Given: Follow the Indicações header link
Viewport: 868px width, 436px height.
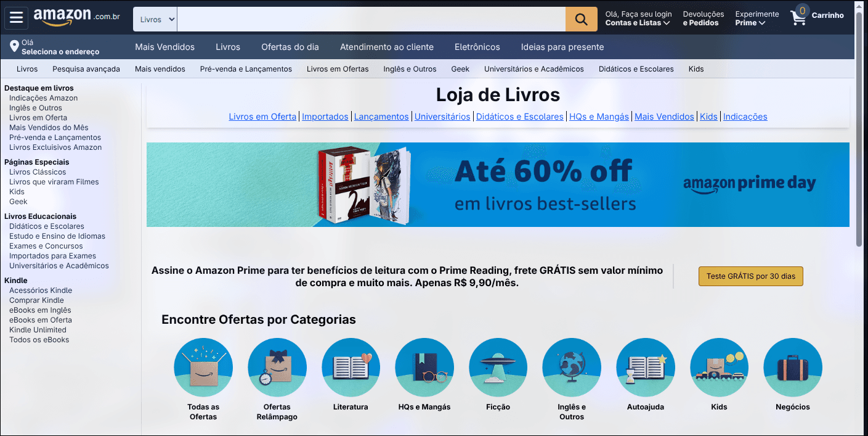Looking at the screenshot, I should click(x=745, y=117).
